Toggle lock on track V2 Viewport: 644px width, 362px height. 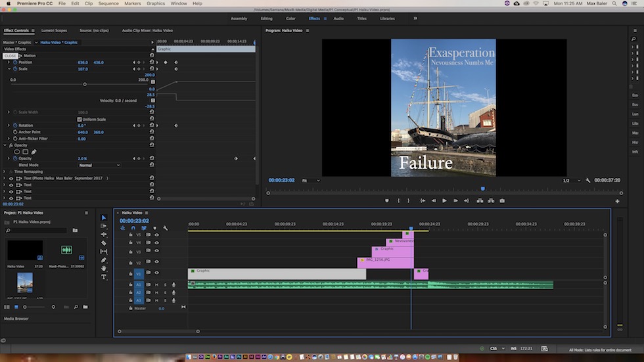pyautogui.click(x=131, y=263)
